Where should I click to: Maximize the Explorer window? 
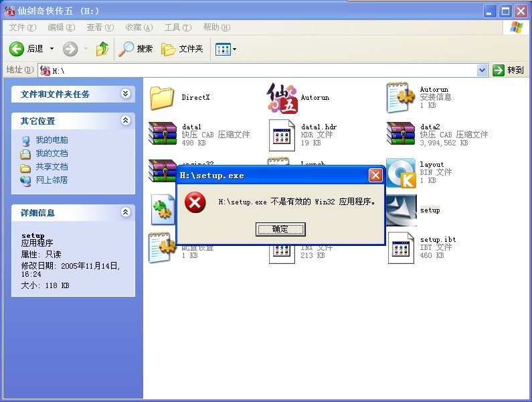(x=505, y=11)
